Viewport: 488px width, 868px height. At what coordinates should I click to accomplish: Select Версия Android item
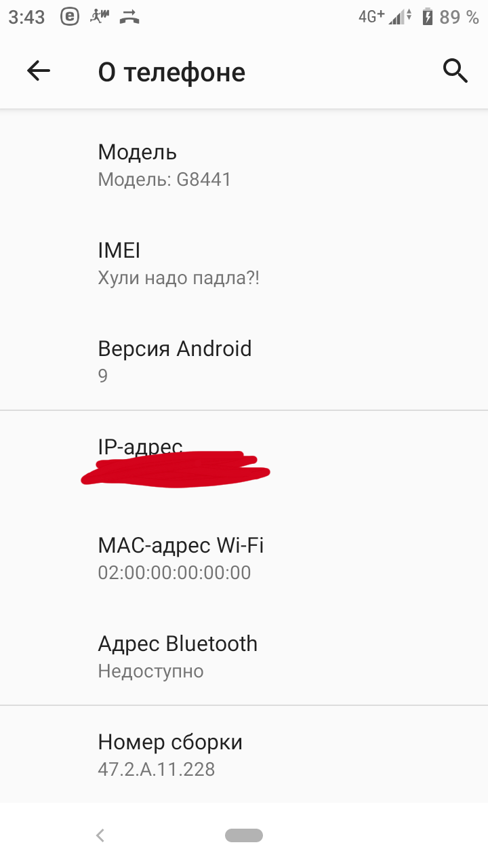244,361
